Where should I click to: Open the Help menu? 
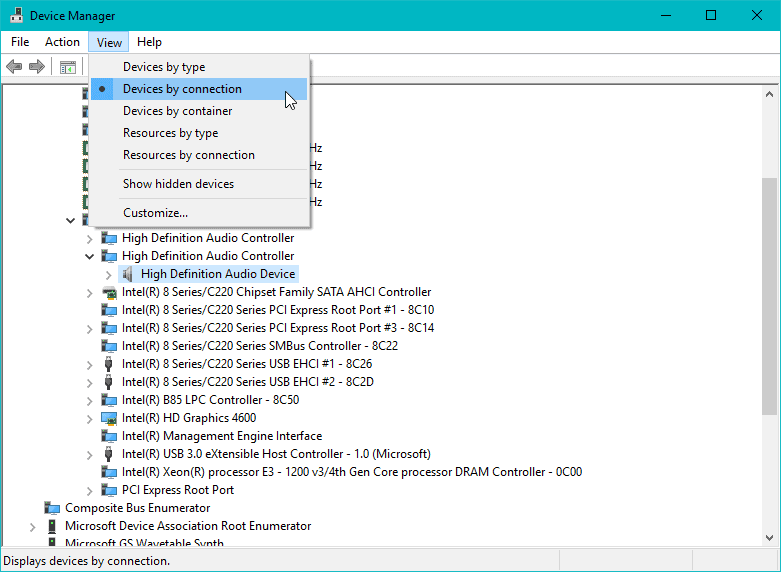coord(149,42)
